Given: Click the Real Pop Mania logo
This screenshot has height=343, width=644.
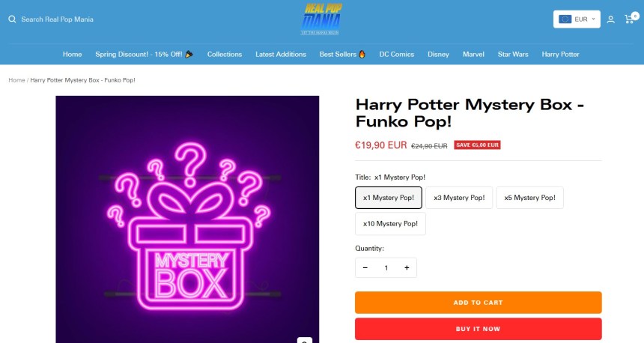Looking at the screenshot, I should 321,19.
